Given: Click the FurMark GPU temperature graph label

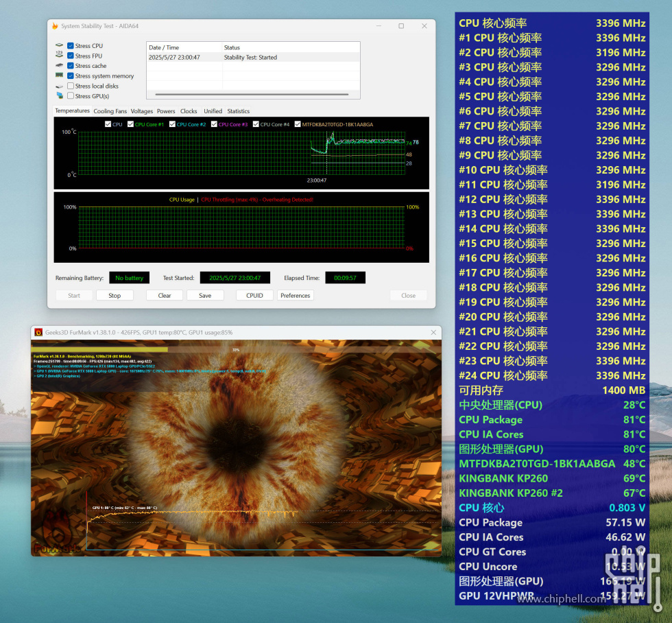Looking at the screenshot, I should pyautogui.click(x=125, y=508).
